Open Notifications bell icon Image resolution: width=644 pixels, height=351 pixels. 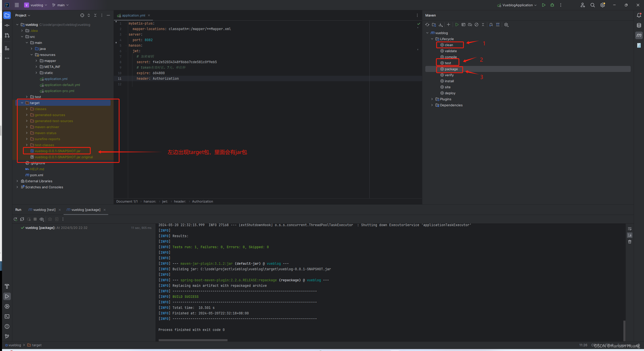(639, 15)
